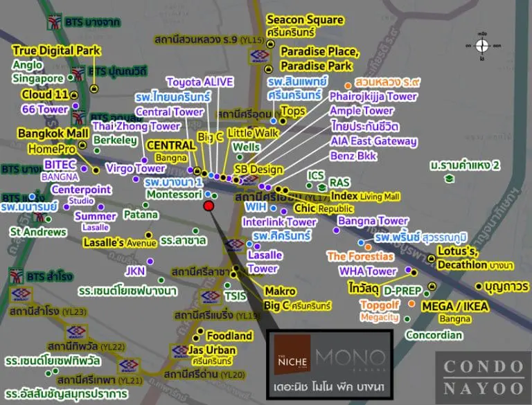Image resolution: width=532 pixels, height=405 pixels.
Task: Click the 'CENTRAL Bangna' label
Action: tap(171, 151)
